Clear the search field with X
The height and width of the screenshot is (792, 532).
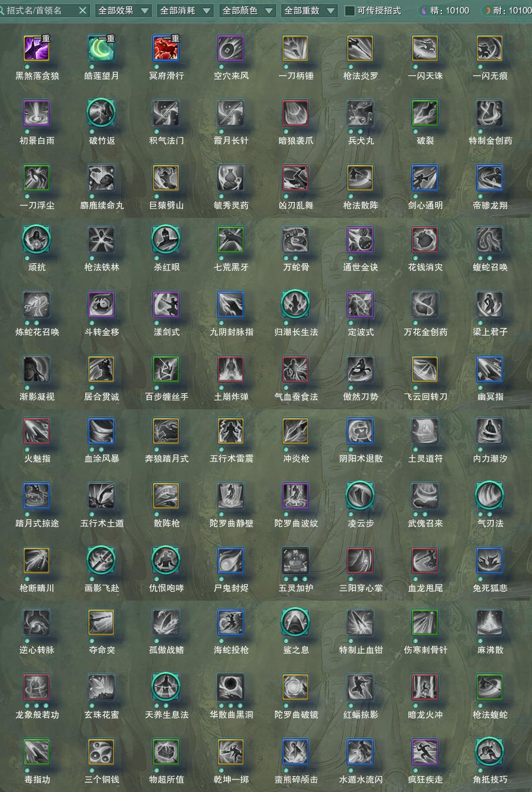[x=82, y=11]
